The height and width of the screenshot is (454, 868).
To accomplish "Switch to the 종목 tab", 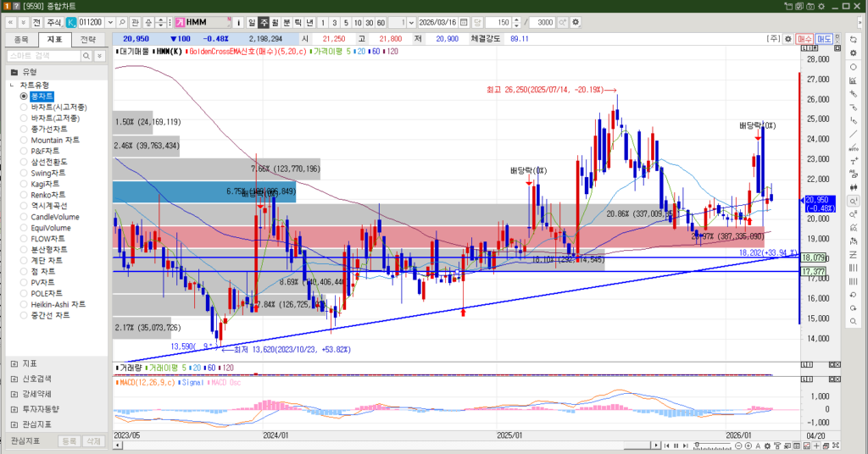I will pos(21,39).
